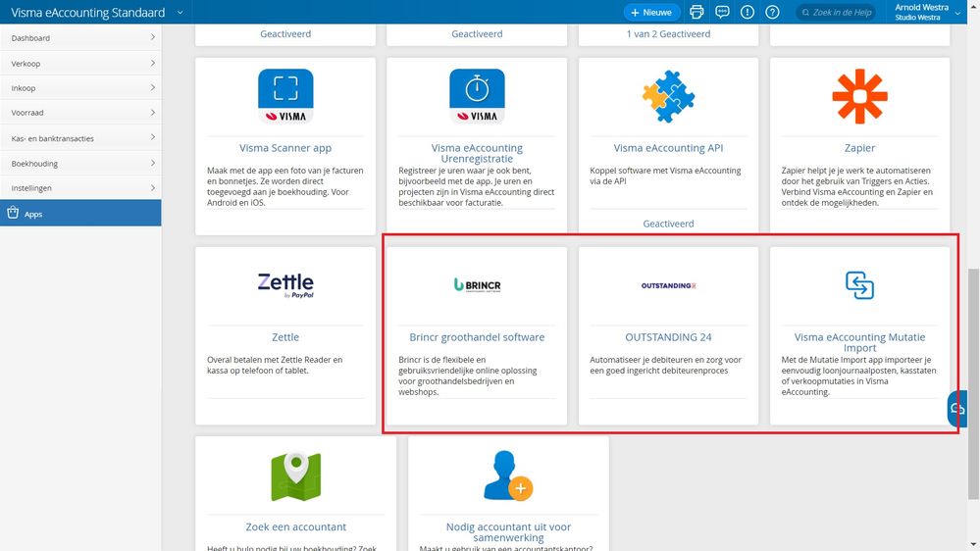This screenshot has width=980, height=551.
Task: Click the blue person with plus icon
Action: pos(508,476)
